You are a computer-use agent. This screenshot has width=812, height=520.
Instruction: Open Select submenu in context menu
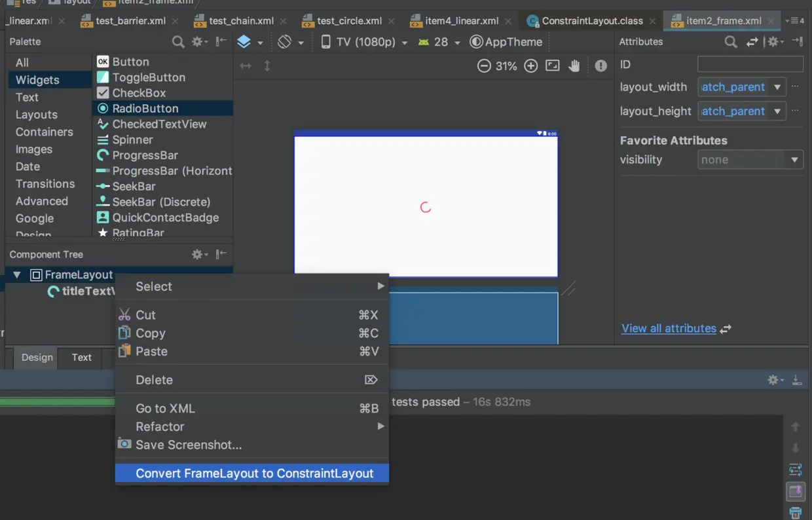(252, 286)
